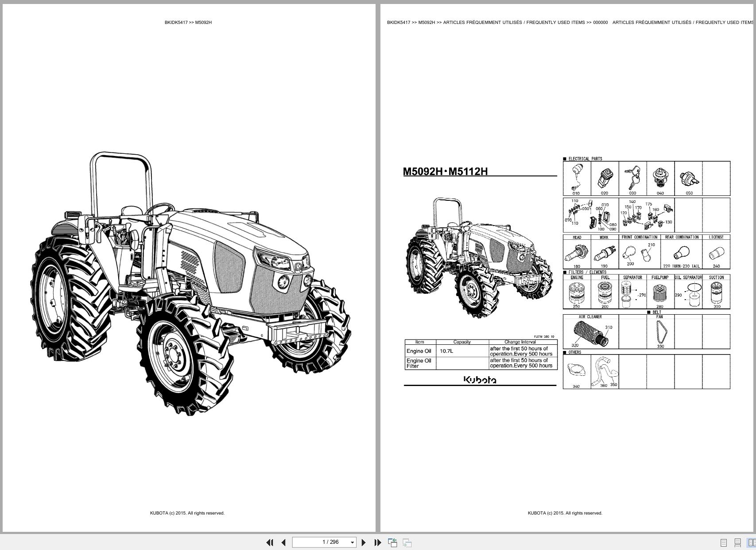Jump to the last page
756x550 pixels.
[x=377, y=542]
